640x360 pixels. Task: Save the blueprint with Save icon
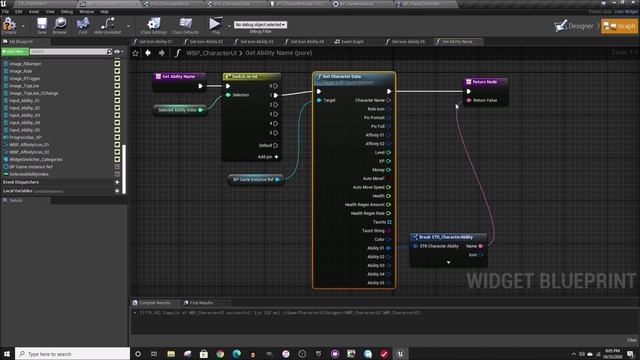point(42,24)
